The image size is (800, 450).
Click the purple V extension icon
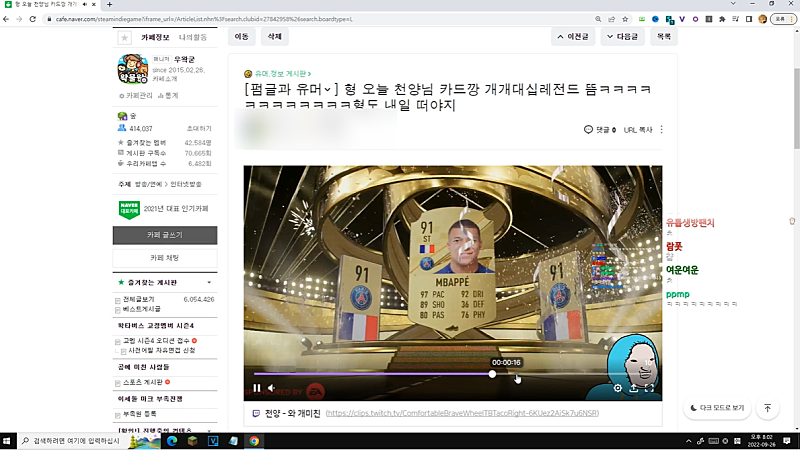point(682,19)
